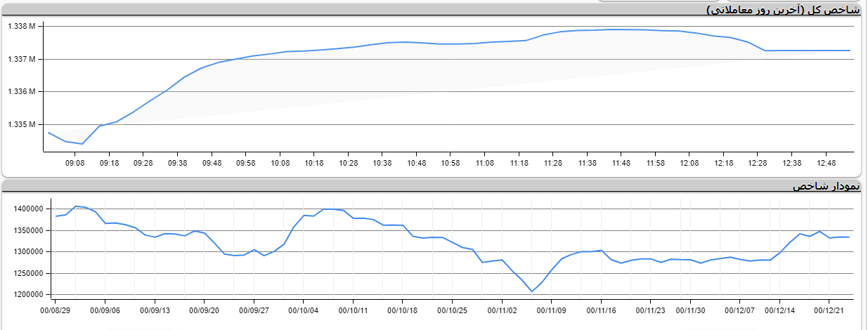Click the lowest dip point of the lower chart line
This screenshot has height=330, width=868.
click(x=531, y=291)
